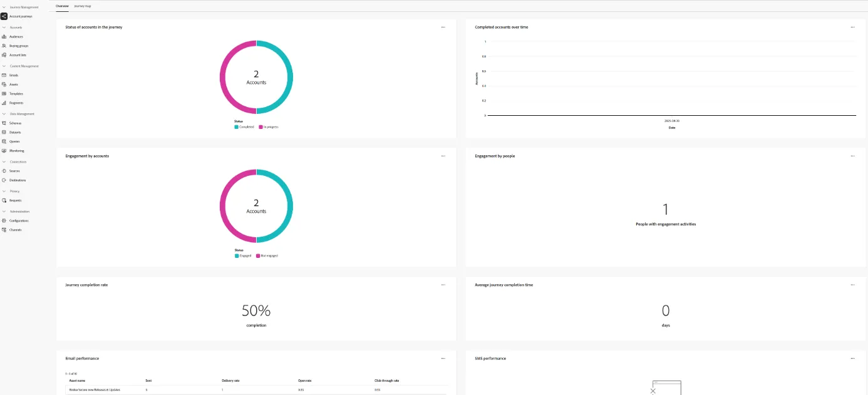Open the Audiences section
This screenshot has width=868, height=395.
click(x=16, y=37)
